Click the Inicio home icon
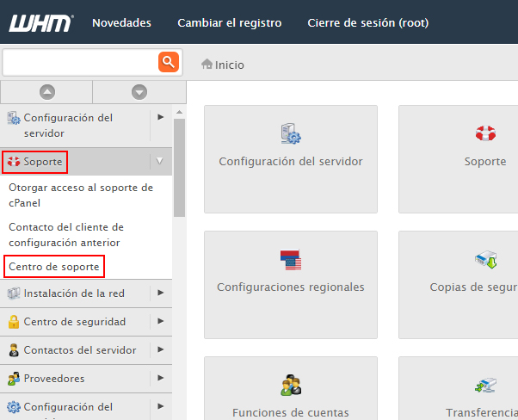 tap(207, 64)
